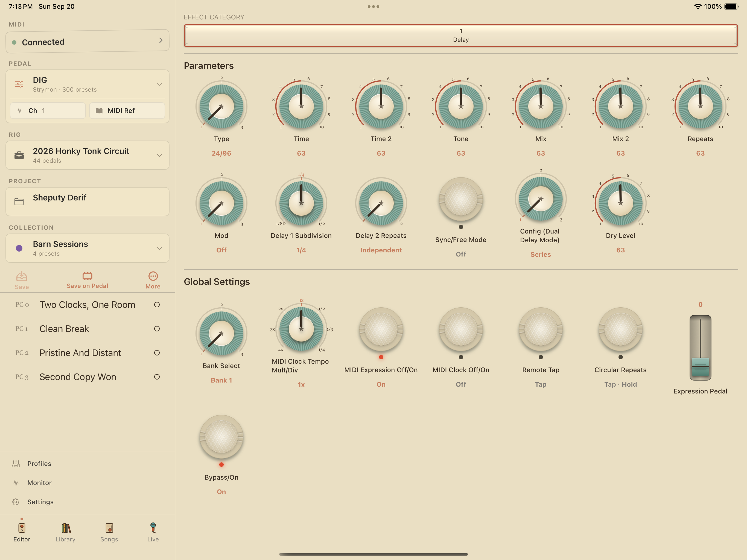
Task: Open the More options ellipsis icon
Action: pyautogui.click(x=153, y=276)
